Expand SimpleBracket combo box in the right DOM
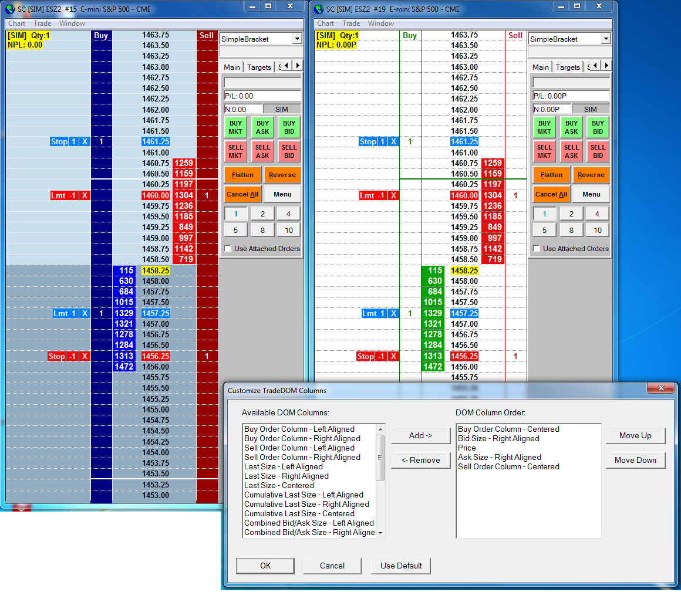Viewport: 681px width, 616px height. [x=606, y=39]
